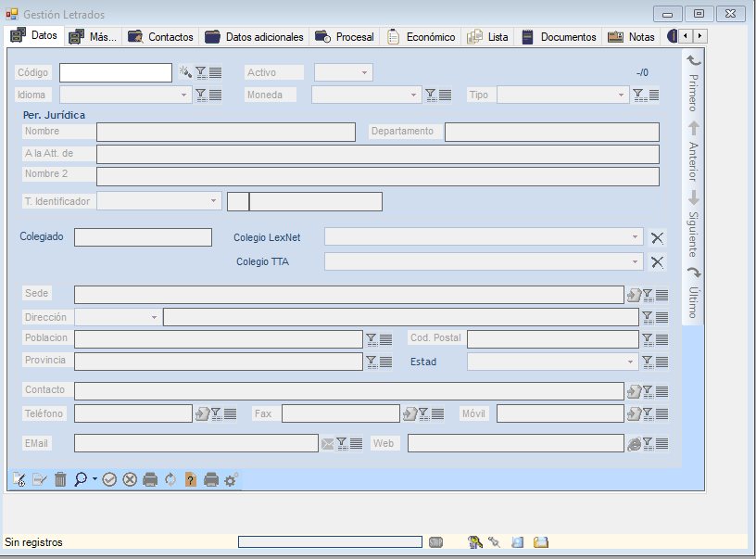Expand the Moneda combo box
The height and width of the screenshot is (559, 756).
click(414, 95)
